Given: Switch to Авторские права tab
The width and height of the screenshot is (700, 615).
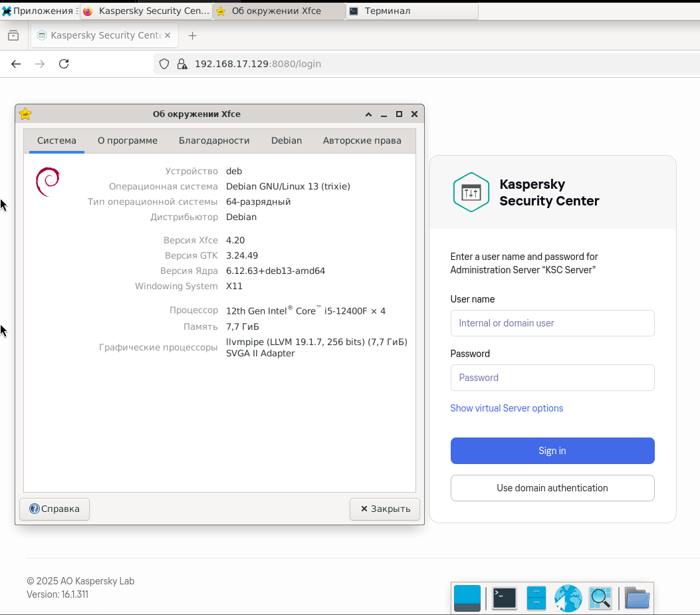Looking at the screenshot, I should pyautogui.click(x=362, y=141).
